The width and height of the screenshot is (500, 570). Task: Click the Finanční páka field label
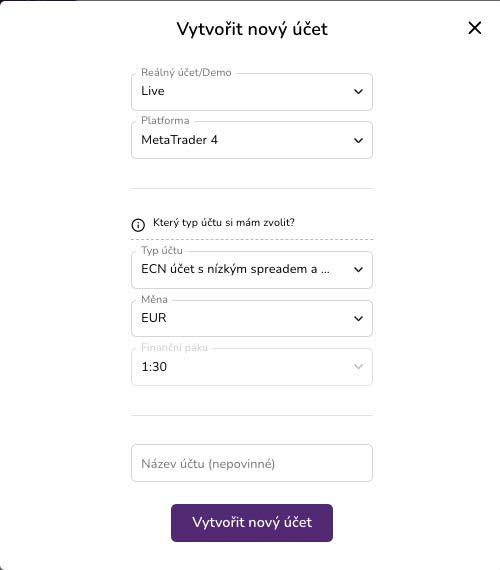click(174, 348)
